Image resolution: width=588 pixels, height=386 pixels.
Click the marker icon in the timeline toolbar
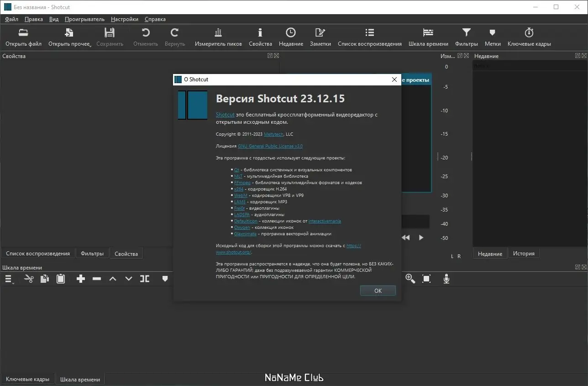click(x=165, y=279)
